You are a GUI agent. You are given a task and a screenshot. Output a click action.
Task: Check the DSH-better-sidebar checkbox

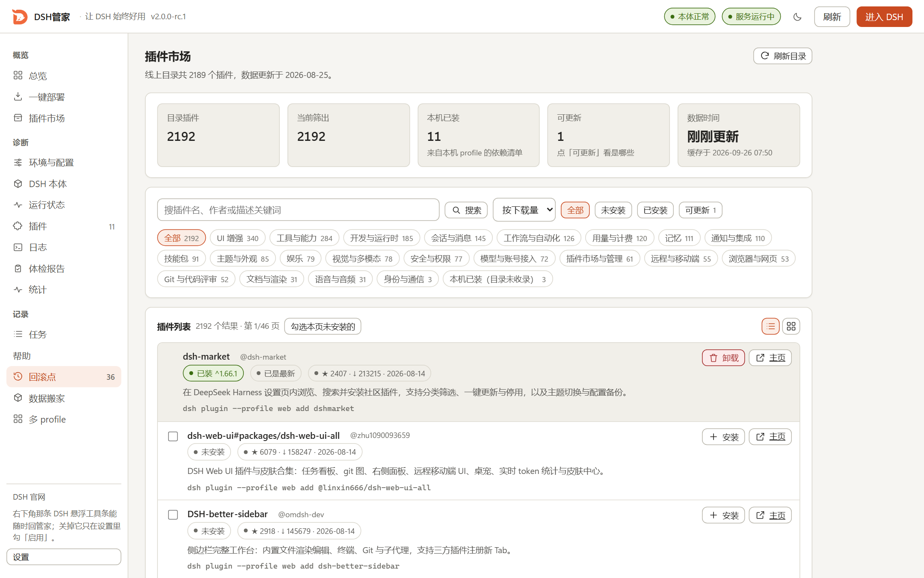(173, 515)
